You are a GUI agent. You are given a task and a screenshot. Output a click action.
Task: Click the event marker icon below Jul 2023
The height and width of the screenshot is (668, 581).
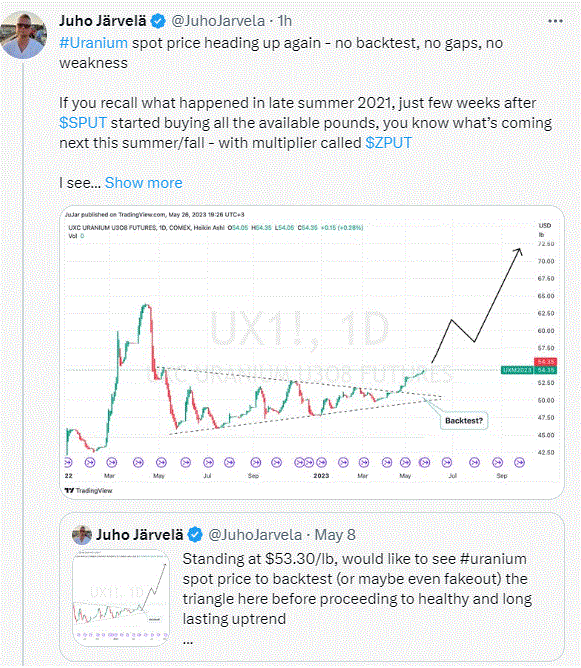(x=447, y=462)
